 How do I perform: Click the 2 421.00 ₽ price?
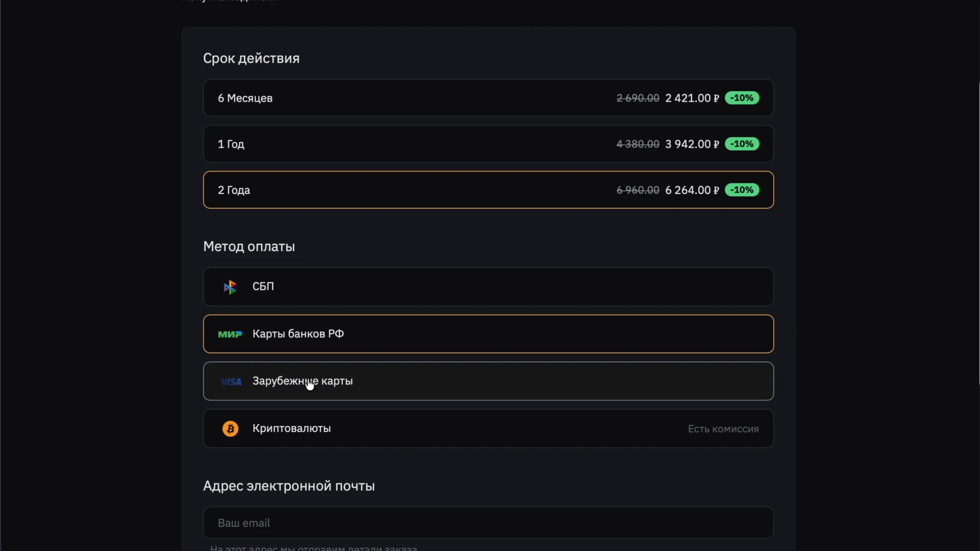pyautogui.click(x=692, y=98)
